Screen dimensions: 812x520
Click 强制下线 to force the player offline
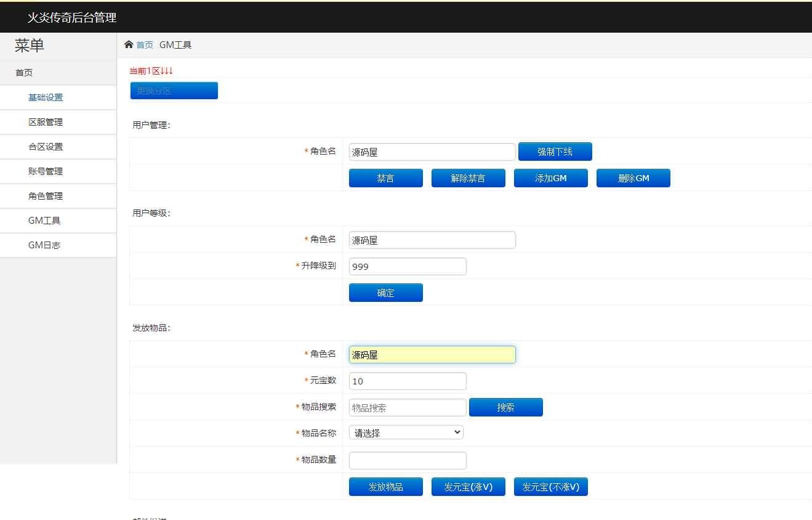(555, 152)
